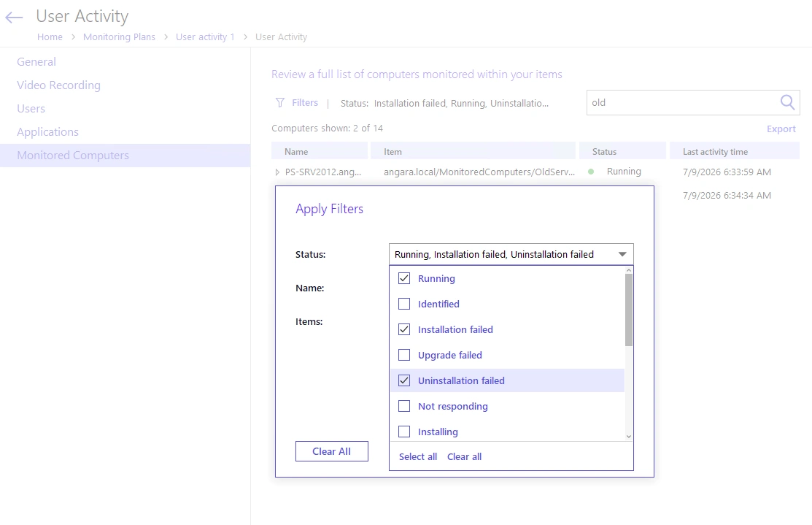Viewport: 812px width, 525px height.
Task: Click the search magnifier icon
Action: 787,102
